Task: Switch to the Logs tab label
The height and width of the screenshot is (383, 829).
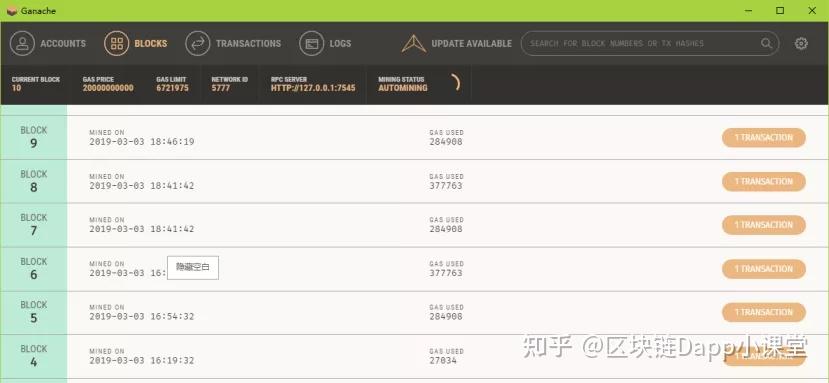Action: click(x=340, y=43)
